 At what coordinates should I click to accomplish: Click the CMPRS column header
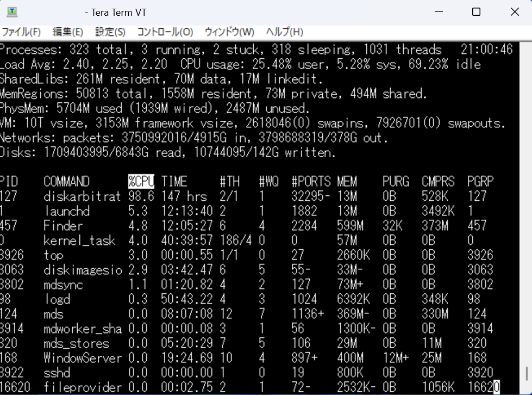pyautogui.click(x=438, y=181)
